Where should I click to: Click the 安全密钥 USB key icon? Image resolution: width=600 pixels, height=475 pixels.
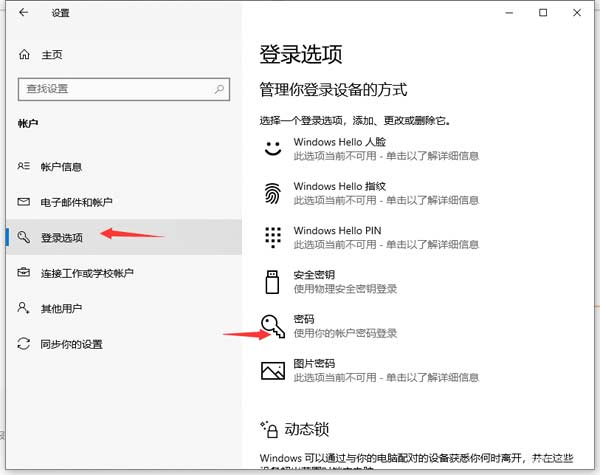[x=272, y=282]
